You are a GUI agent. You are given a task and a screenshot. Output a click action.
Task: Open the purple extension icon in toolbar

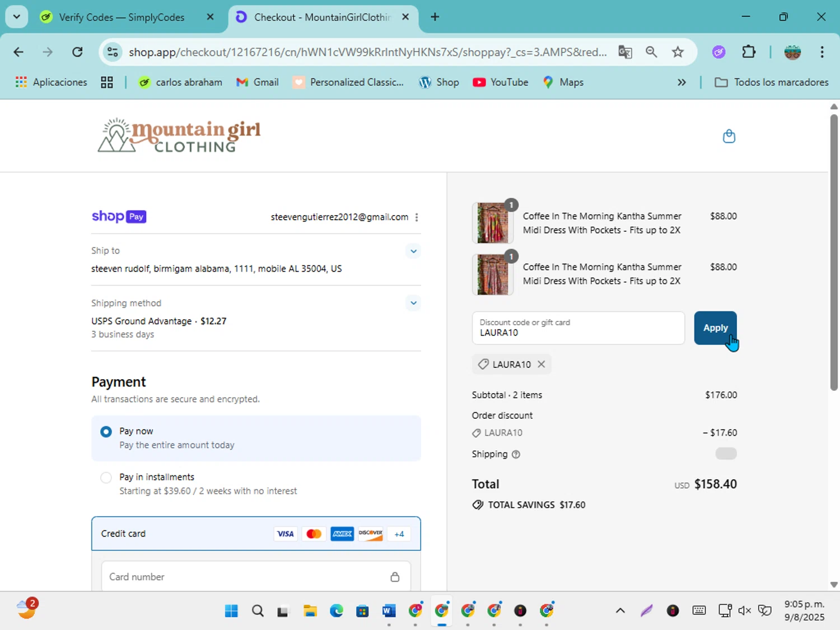tap(719, 52)
